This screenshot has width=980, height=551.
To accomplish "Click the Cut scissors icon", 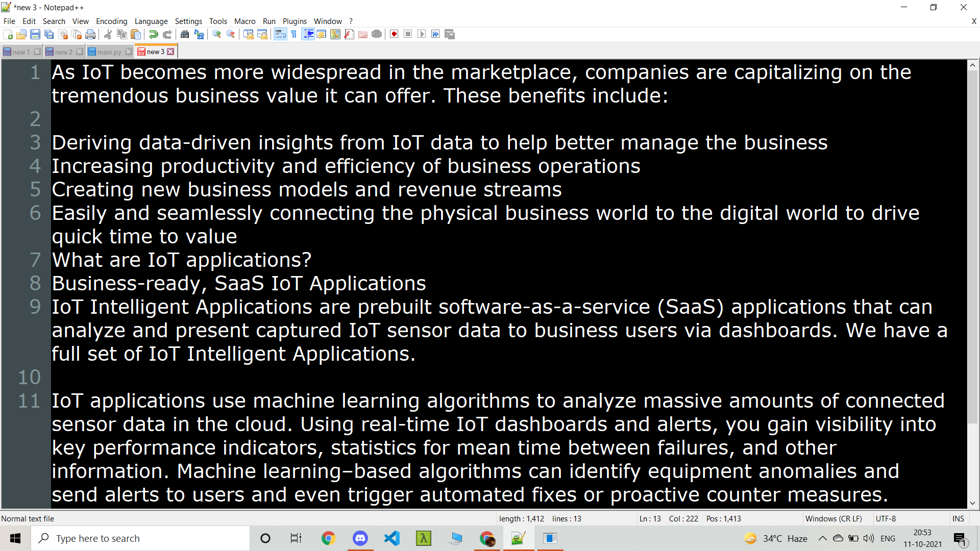I will (x=108, y=34).
